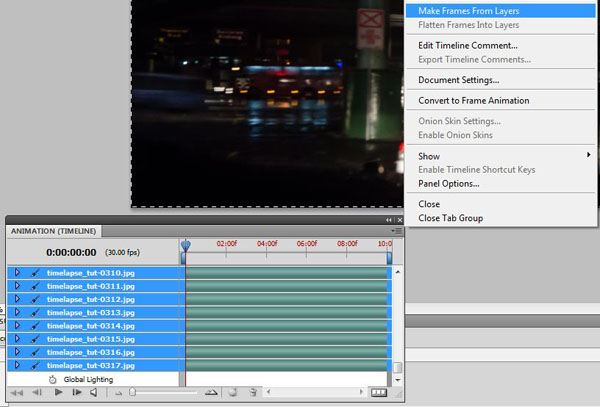Image resolution: width=600 pixels, height=407 pixels.
Task: Click altered video icon on timelapse_tut-0310.jpg
Action: coord(35,273)
